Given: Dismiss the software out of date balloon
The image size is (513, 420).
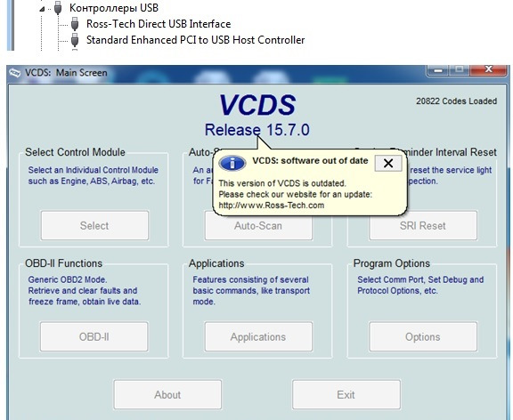Looking at the screenshot, I should [388, 163].
